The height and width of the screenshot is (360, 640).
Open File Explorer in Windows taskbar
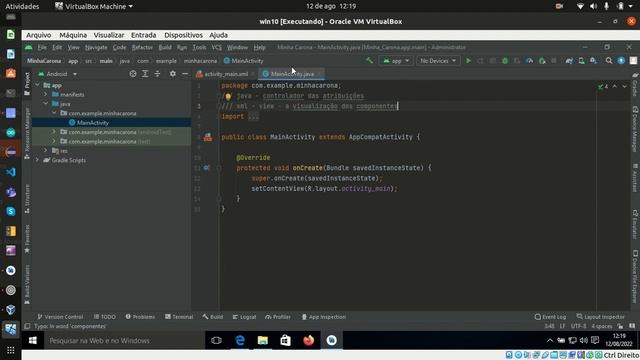click(x=263, y=340)
